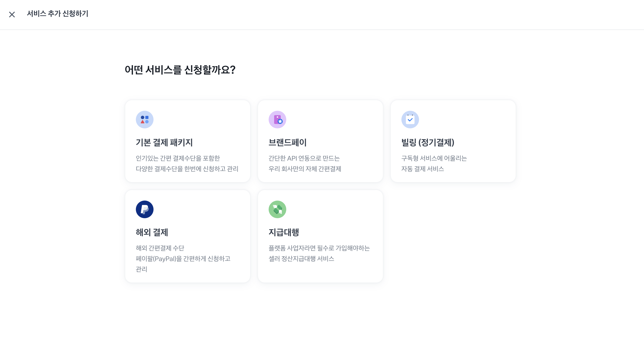644x358 pixels.
Task: Select the 빌링 (정기결제) title
Action: coord(428,142)
